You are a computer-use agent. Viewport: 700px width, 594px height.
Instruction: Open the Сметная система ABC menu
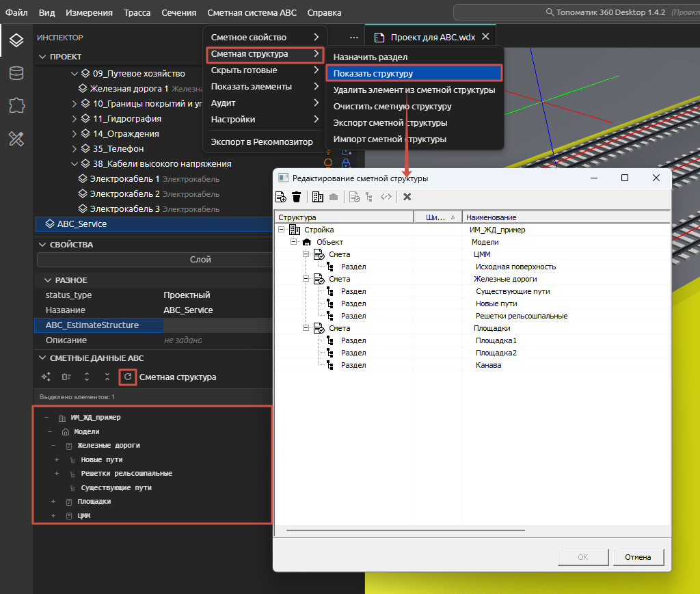coord(252,12)
